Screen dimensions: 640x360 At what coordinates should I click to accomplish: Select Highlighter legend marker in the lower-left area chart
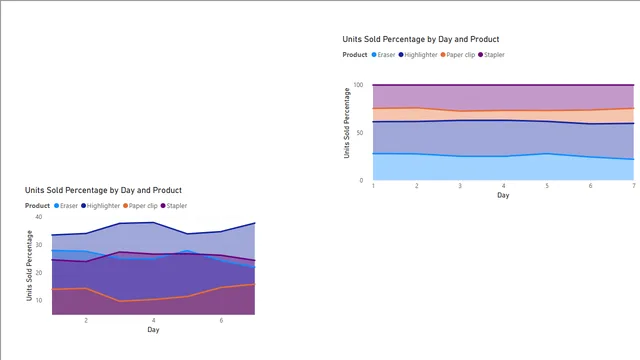83,206
